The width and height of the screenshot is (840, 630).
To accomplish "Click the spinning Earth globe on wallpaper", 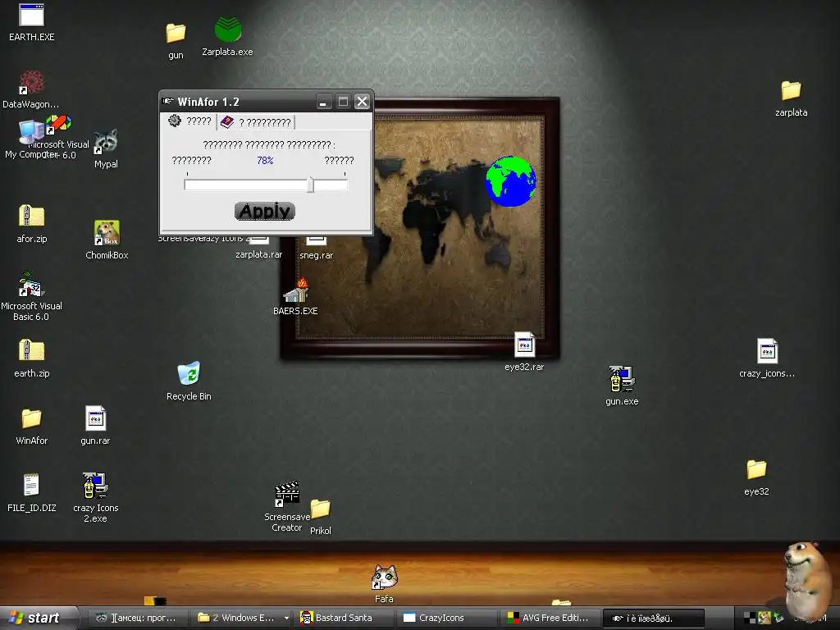I will [511, 181].
